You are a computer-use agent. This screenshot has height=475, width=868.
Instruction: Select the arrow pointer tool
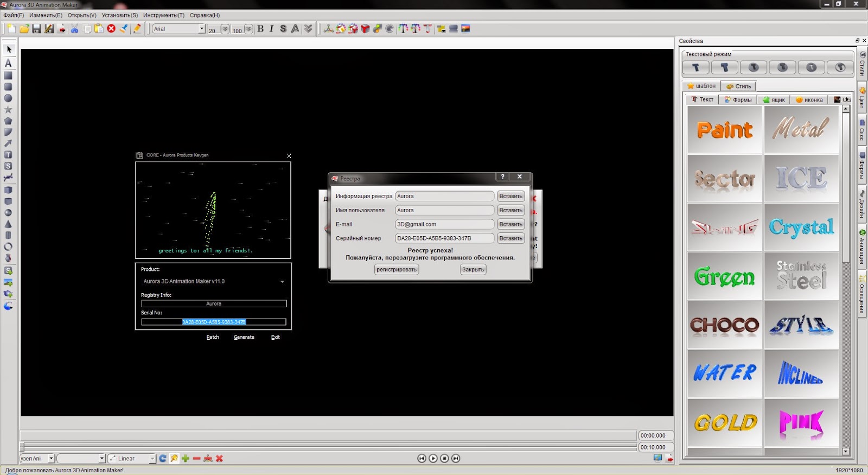coord(8,50)
